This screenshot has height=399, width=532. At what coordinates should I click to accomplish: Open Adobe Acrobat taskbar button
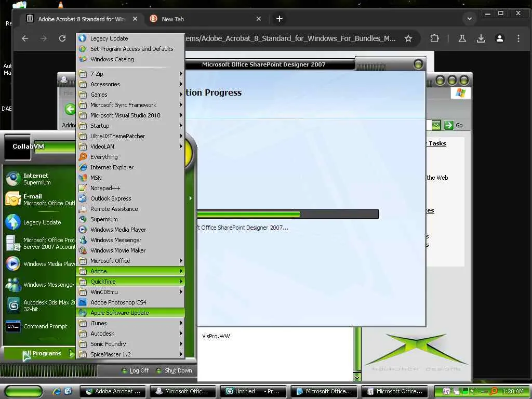tap(114, 391)
